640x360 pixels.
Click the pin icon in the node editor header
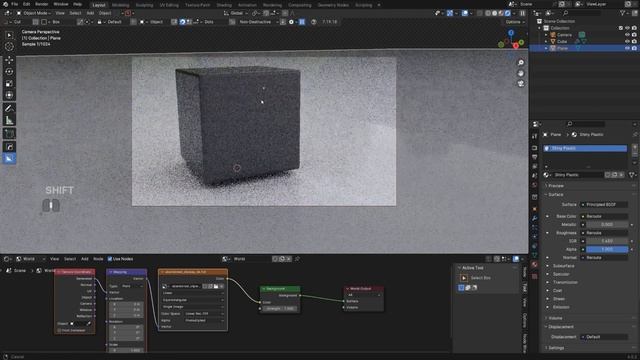click(298, 259)
